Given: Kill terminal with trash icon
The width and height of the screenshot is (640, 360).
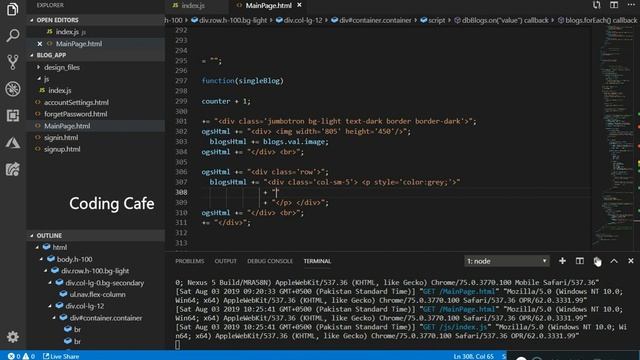Looking at the screenshot, I should [597, 261].
